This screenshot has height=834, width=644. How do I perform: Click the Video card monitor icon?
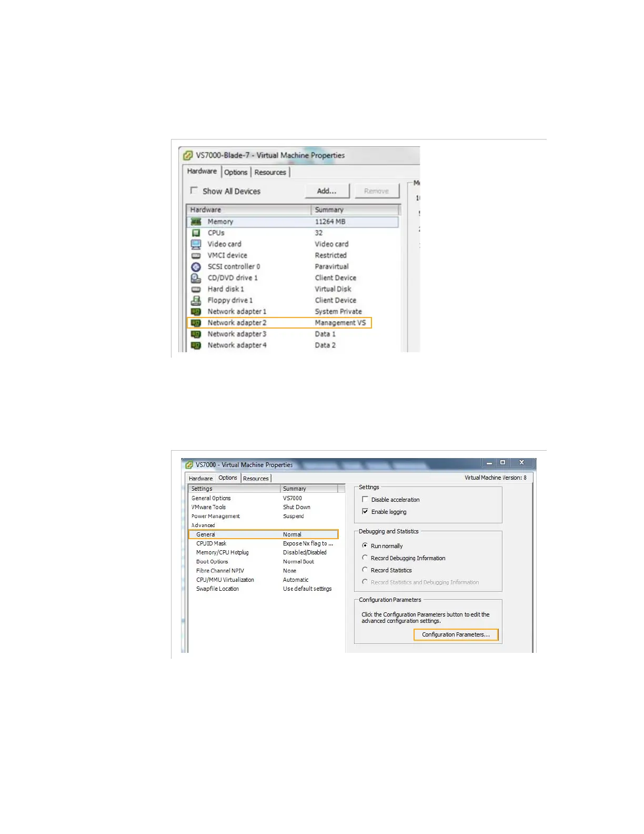pos(196,244)
